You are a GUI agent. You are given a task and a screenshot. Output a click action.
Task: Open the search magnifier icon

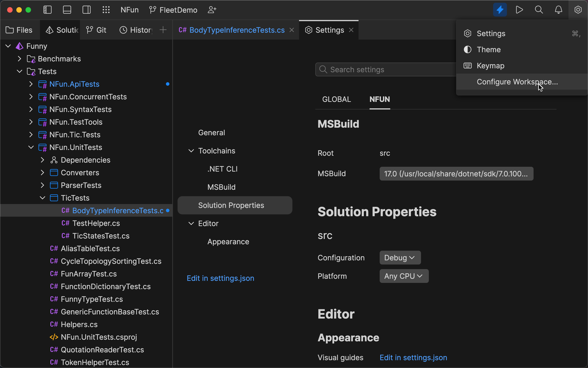click(539, 10)
